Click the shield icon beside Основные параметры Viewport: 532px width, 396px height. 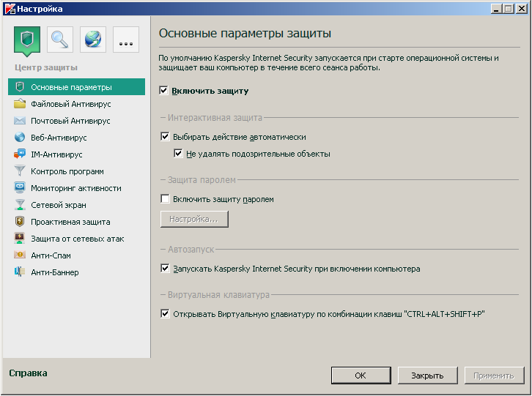(x=20, y=87)
